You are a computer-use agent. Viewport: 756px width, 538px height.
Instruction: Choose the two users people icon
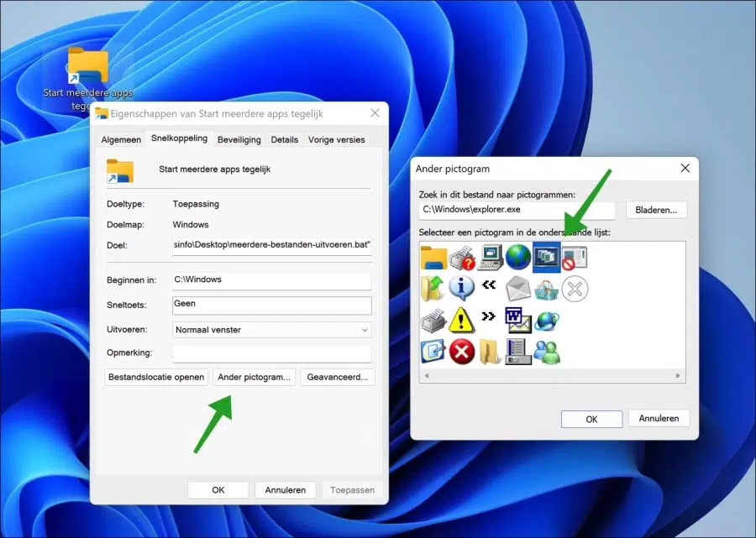[547, 352]
